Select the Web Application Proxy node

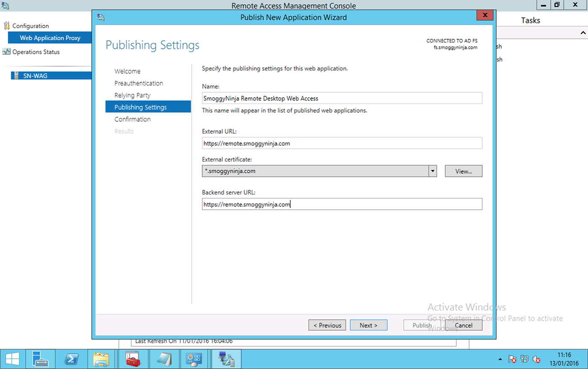point(50,38)
